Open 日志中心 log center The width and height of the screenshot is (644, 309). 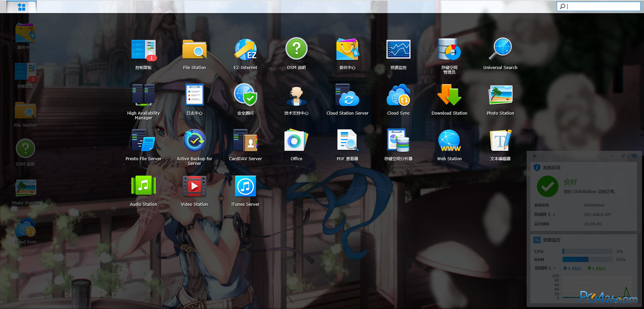(x=195, y=95)
